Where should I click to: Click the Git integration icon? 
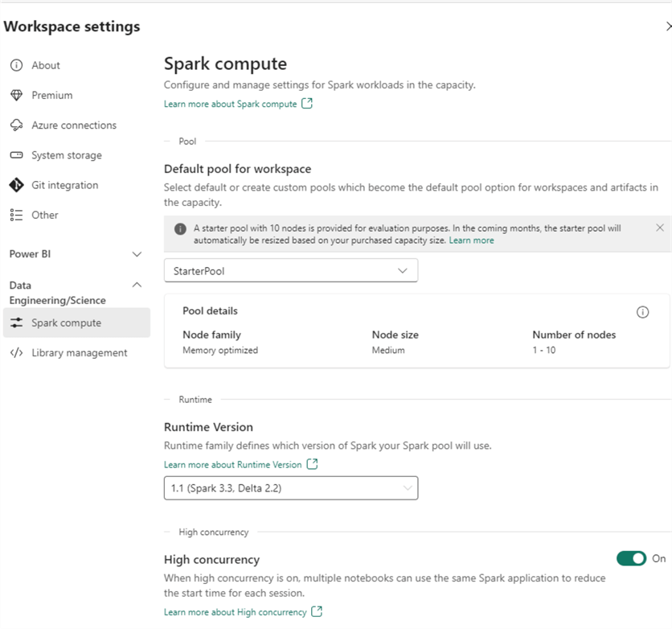pyautogui.click(x=16, y=185)
